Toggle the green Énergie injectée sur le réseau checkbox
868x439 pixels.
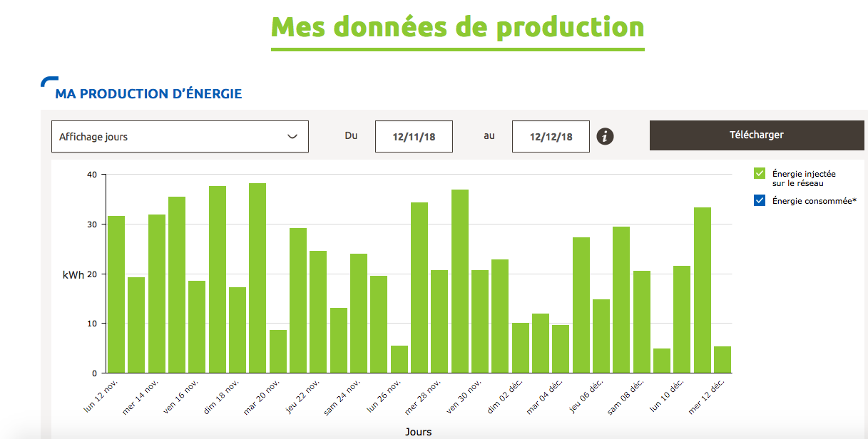coord(760,173)
